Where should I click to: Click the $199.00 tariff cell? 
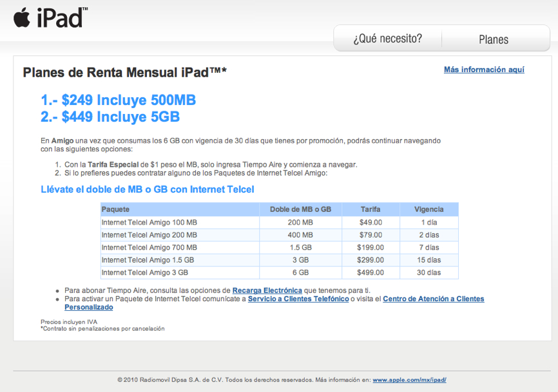click(x=370, y=247)
